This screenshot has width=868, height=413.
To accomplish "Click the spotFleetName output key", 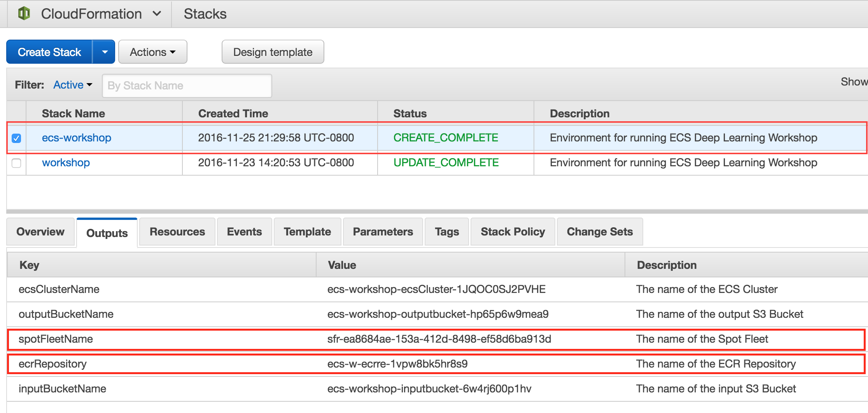I will (x=56, y=339).
